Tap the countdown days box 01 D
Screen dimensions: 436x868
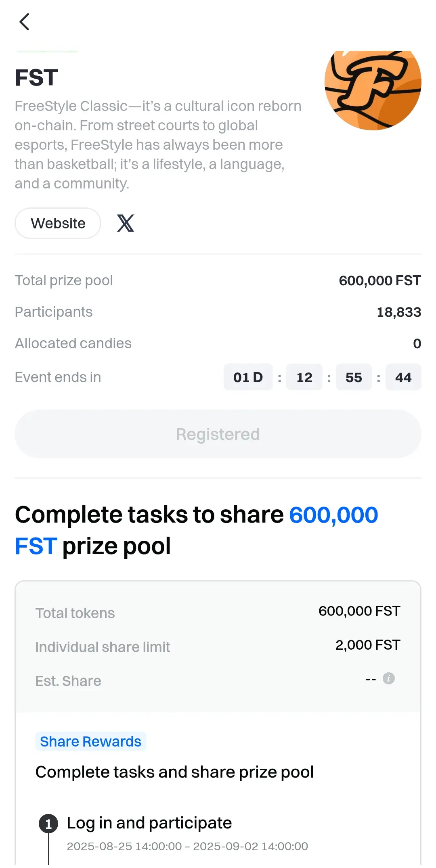click(x=248, y=377)
